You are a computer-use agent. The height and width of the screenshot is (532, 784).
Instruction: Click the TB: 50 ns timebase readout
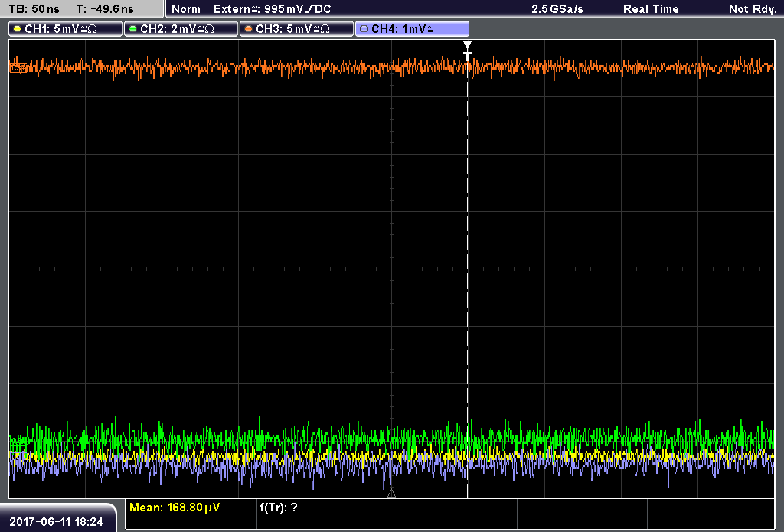34,9
